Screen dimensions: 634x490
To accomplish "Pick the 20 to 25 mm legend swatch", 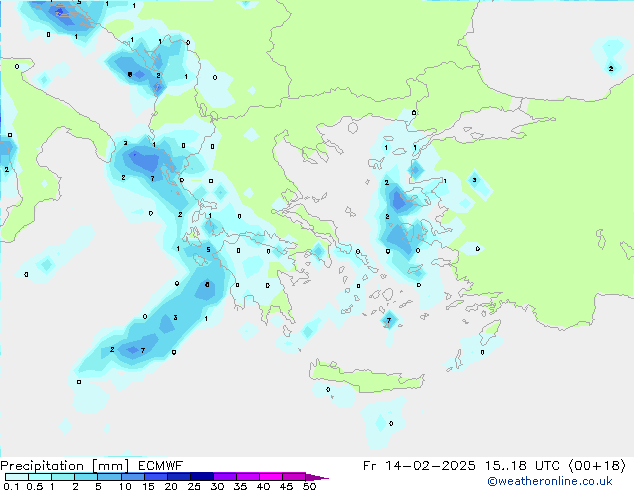I will click(179, 477).
